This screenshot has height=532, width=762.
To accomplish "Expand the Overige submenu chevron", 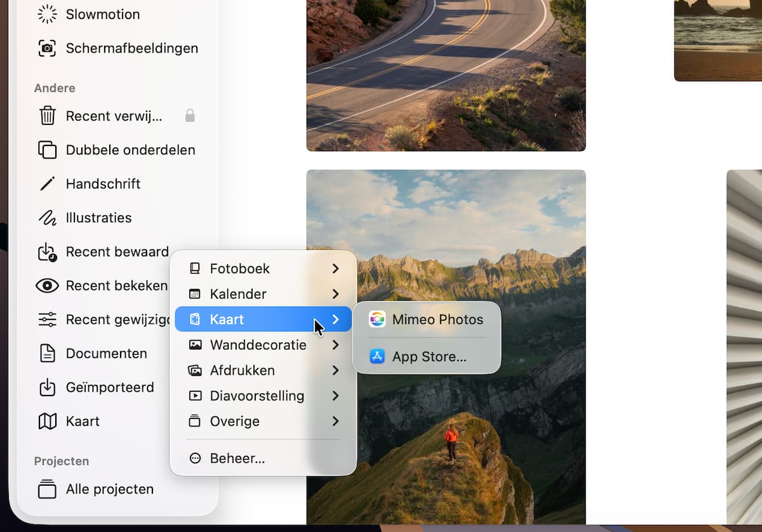I will (335, 421).
